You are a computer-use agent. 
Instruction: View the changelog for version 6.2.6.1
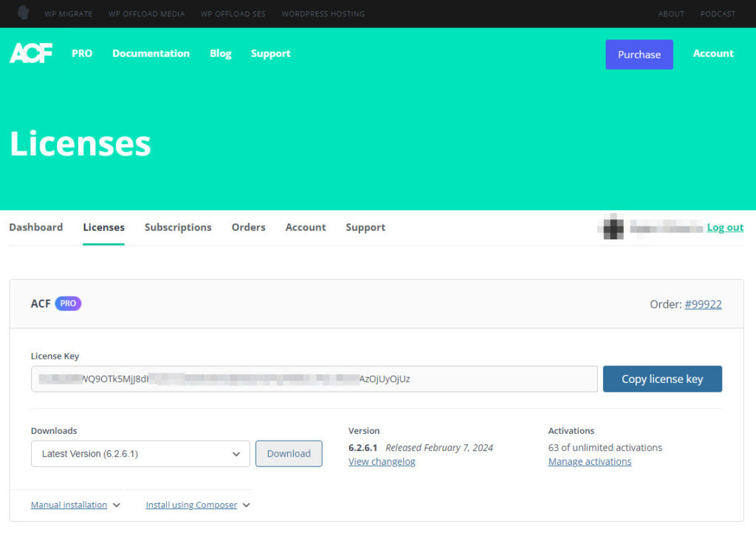point(382,461)
